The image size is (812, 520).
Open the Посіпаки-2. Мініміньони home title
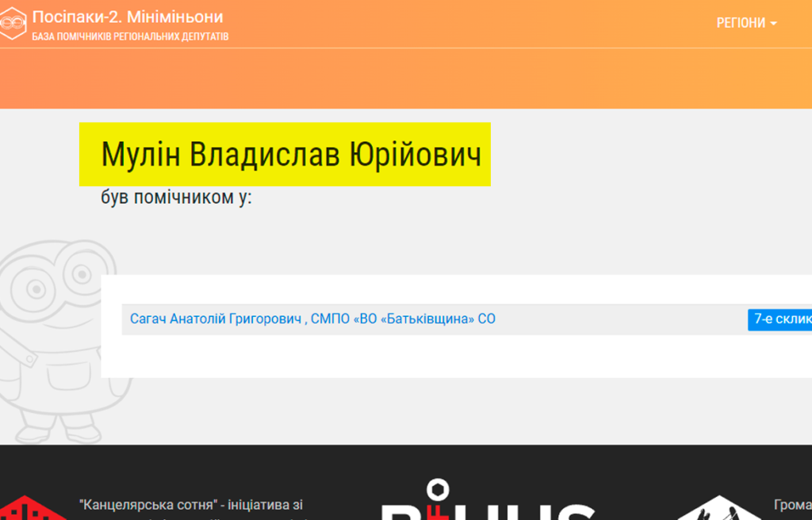(x=128, y=17)
